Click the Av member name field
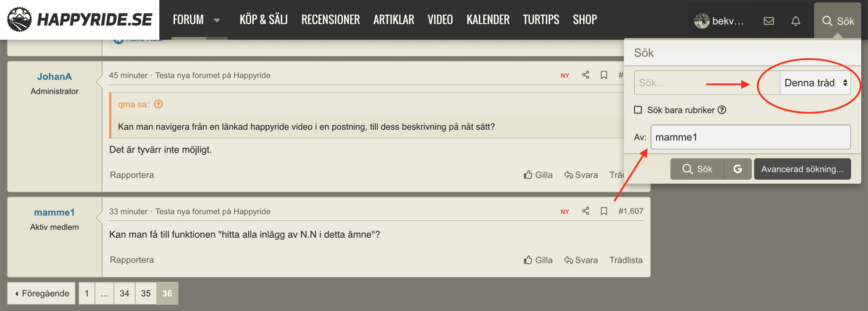Screen dimensions: 868x311 pos(750,137)
